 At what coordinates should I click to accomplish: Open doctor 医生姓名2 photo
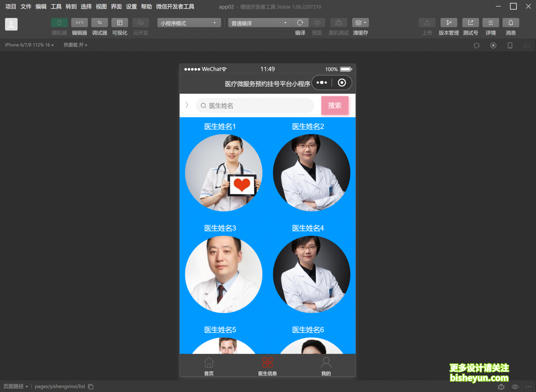tap(312, 173)
